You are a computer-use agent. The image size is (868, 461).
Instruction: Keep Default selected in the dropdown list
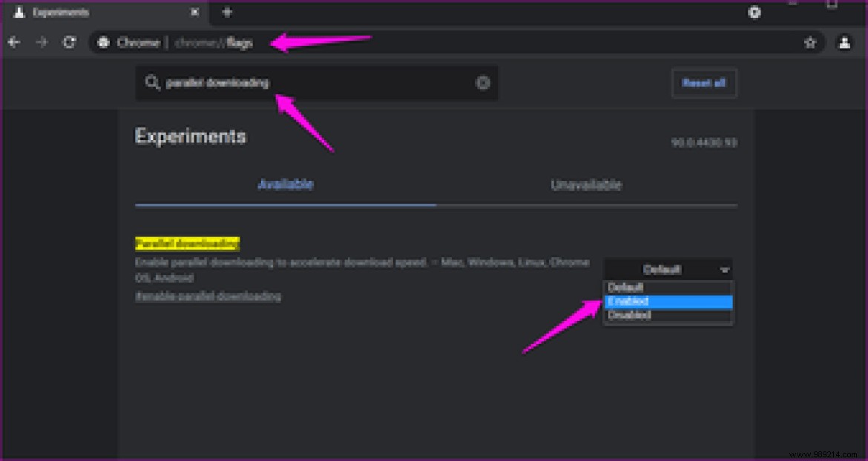[667, 287]
